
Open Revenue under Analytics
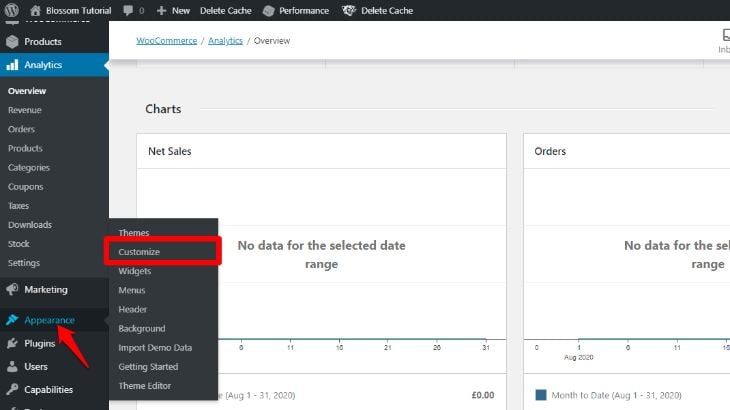[25, 110]
